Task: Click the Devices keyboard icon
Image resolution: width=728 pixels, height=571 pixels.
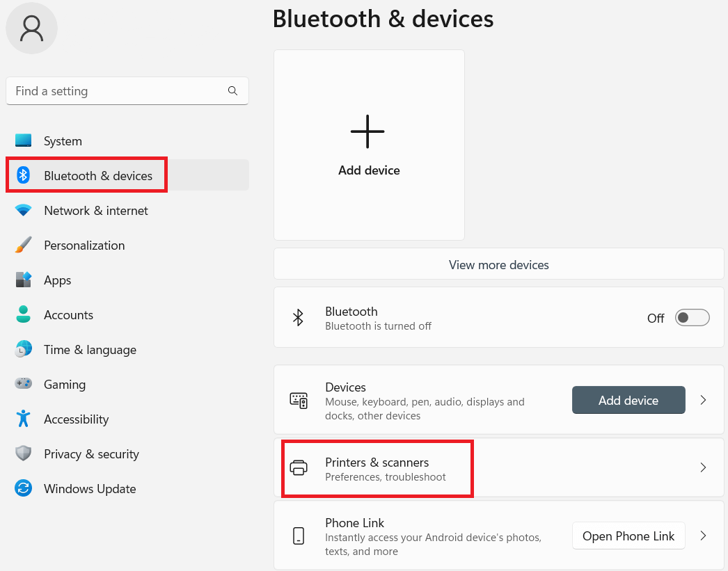Action: (x=299, y=401)
